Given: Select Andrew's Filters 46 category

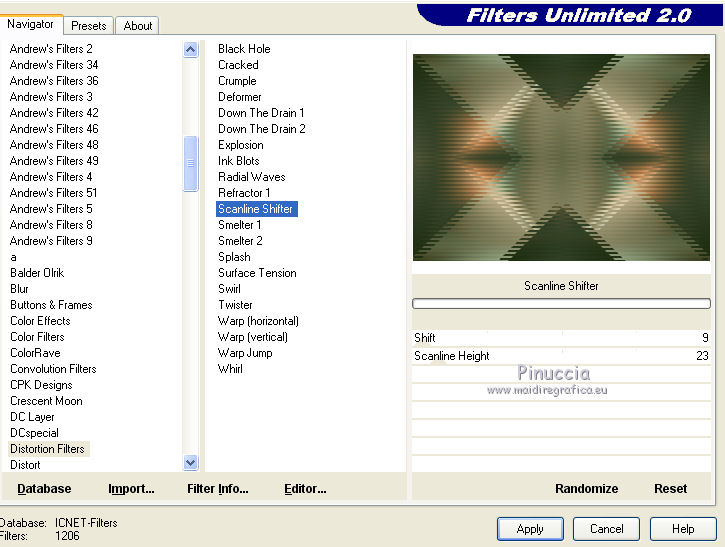Looking at the screenshot, I should tap(54, 129).
